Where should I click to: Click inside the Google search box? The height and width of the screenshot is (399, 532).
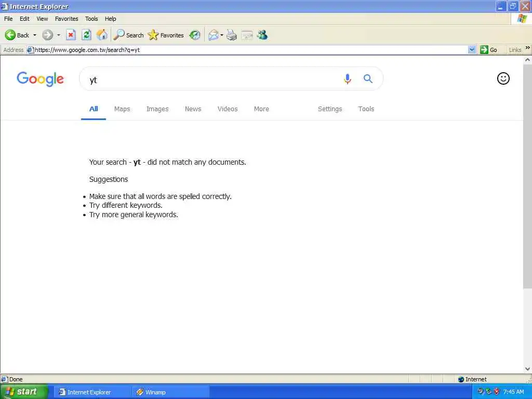point(210,79)
